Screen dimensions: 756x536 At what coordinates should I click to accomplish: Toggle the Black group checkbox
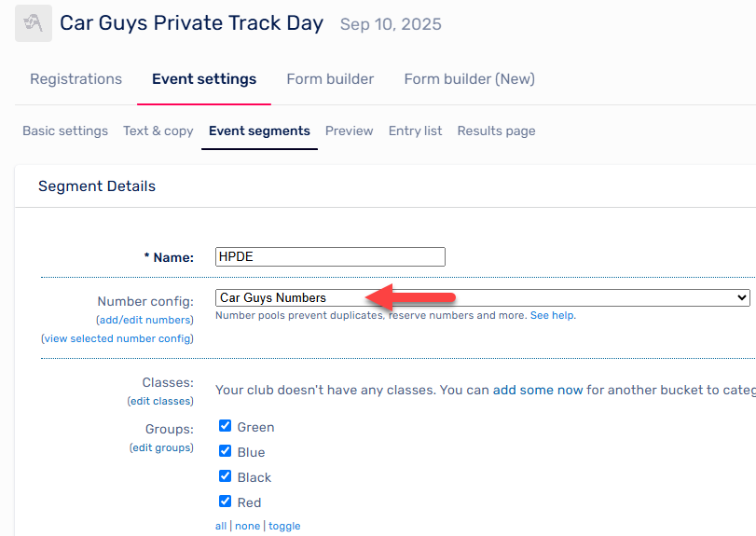226,475
